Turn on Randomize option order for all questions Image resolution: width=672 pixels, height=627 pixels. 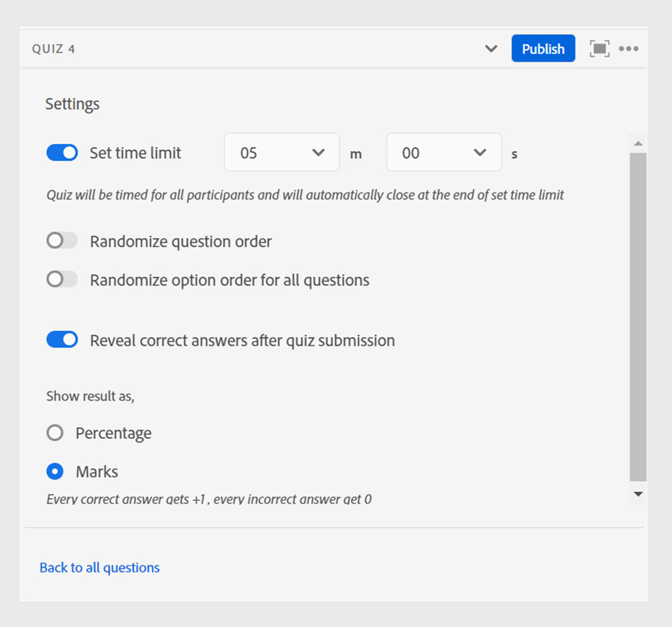pos(62,279)
